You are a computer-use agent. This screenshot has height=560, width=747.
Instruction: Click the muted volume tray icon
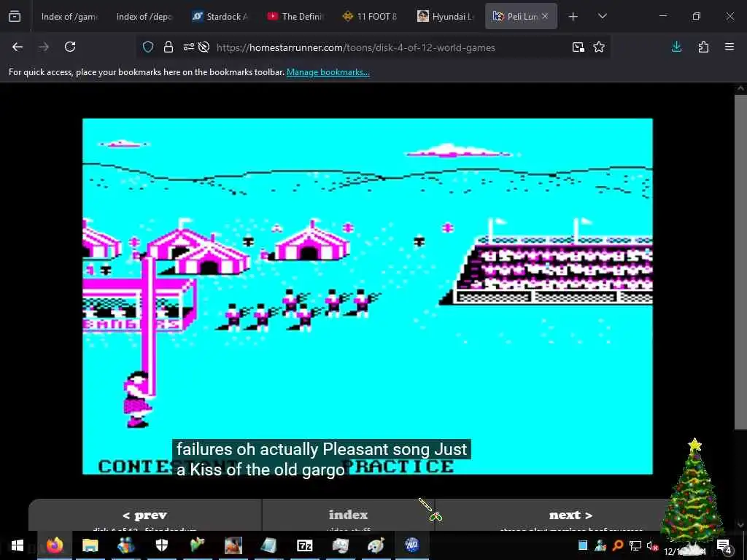652,545
